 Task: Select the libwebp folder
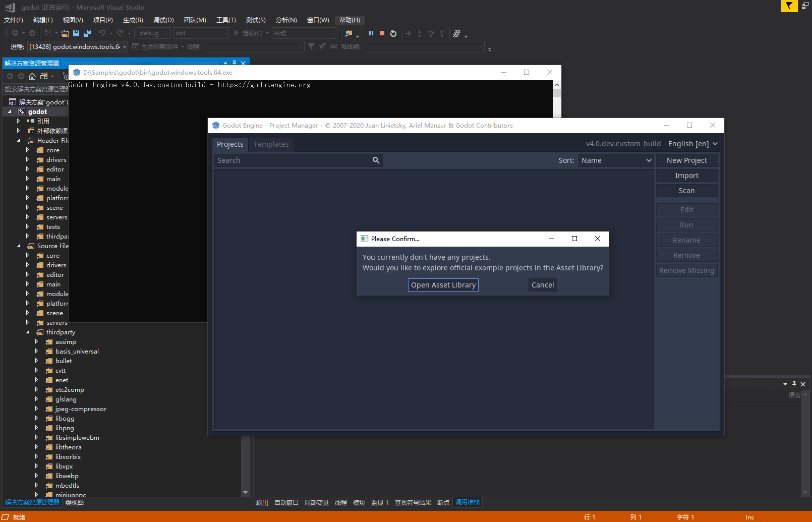[x=67, y=476]
